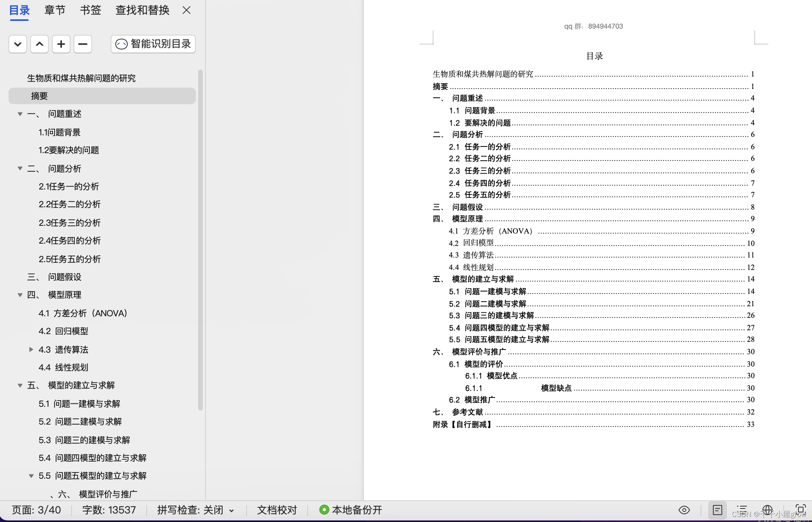Image resolution: width=812 pixels, height=522 pixels.
Task: Click the 智能识别目录 button
Action: tap(153, 44)
